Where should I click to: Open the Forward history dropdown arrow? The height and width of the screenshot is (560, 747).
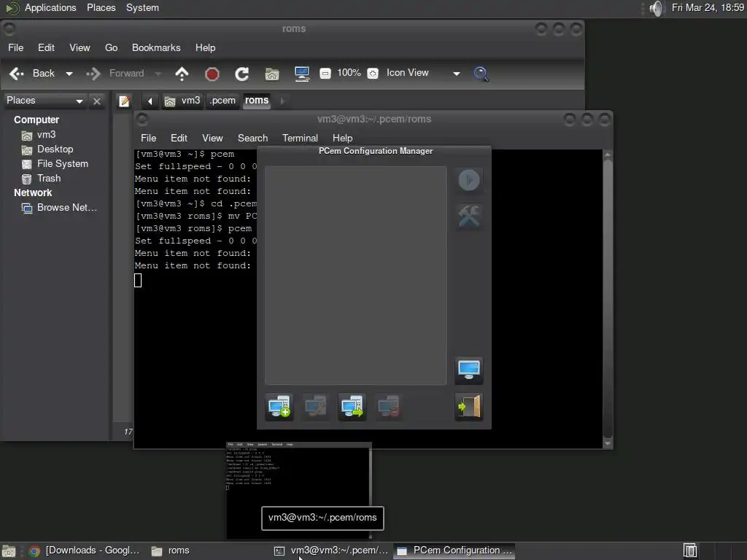point(158,74)
